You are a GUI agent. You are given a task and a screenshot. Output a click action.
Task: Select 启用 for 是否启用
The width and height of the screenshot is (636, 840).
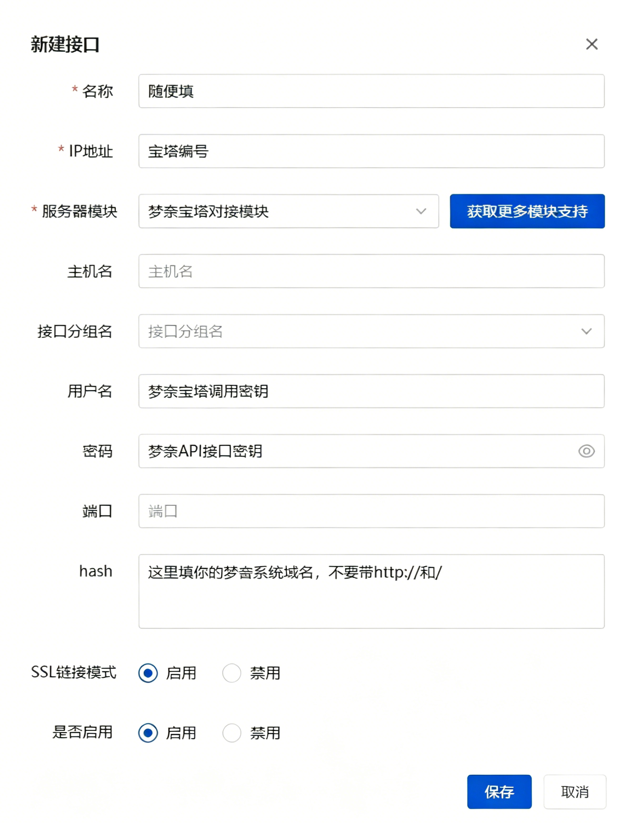tap(148, 733)
